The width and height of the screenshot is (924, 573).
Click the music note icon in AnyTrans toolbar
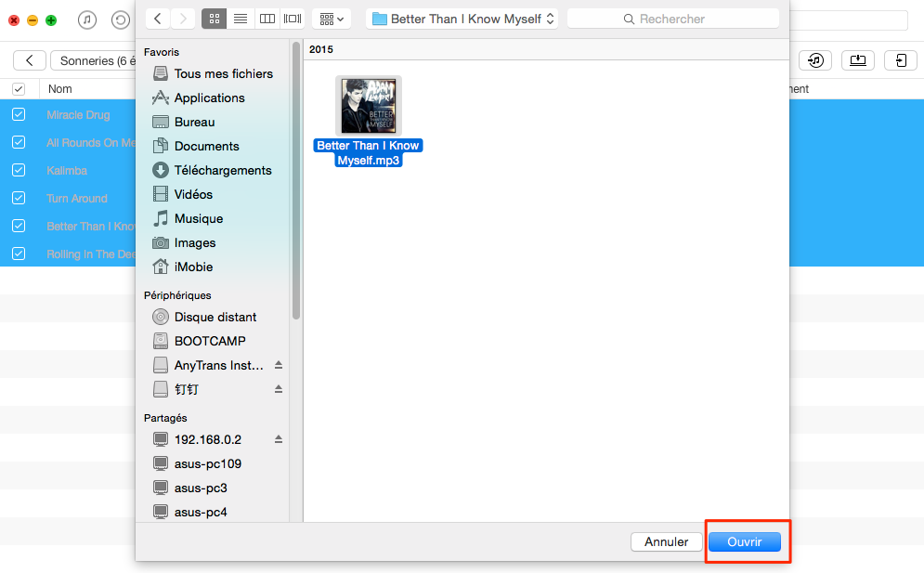pyautogui.click(x=87, y=20)
